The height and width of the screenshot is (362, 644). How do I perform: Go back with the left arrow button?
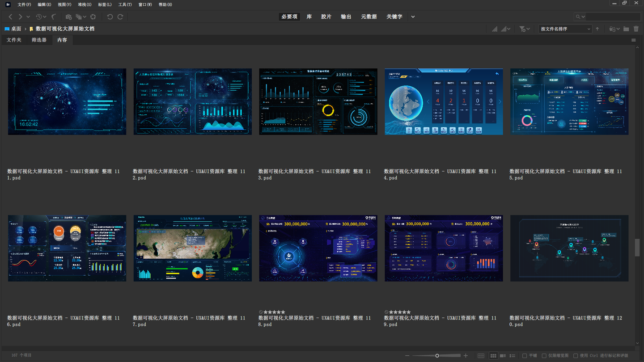[10, 17]
